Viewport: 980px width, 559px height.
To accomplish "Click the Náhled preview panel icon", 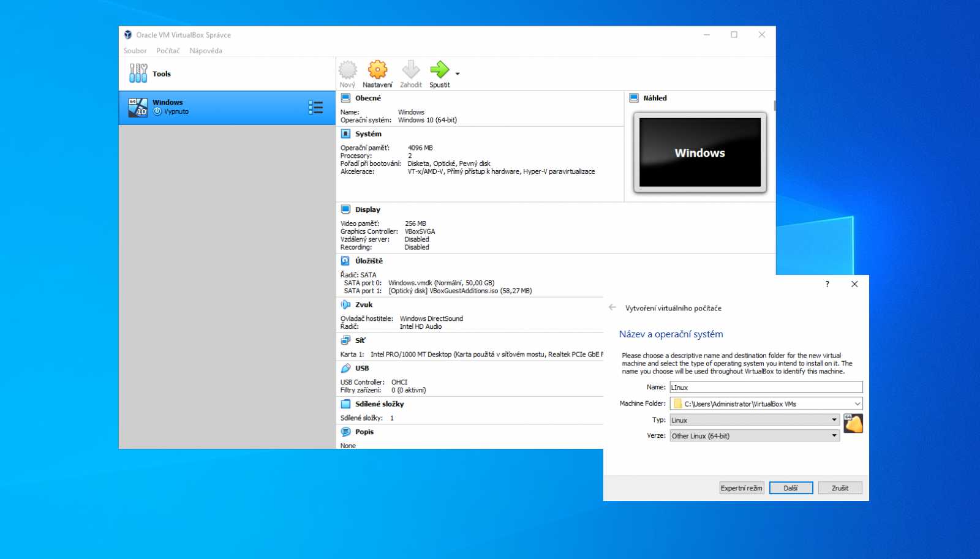I will (634, 98).
